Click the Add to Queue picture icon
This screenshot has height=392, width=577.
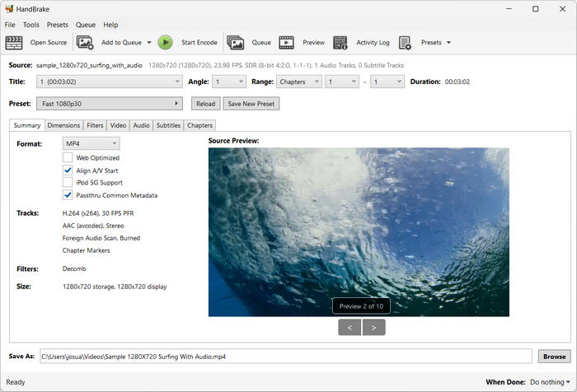[85, 43]
